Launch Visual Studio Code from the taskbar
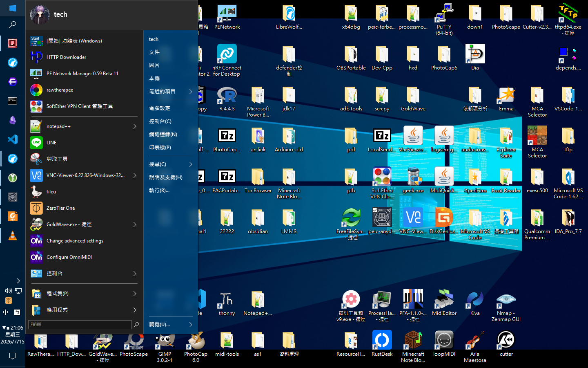 13,139
